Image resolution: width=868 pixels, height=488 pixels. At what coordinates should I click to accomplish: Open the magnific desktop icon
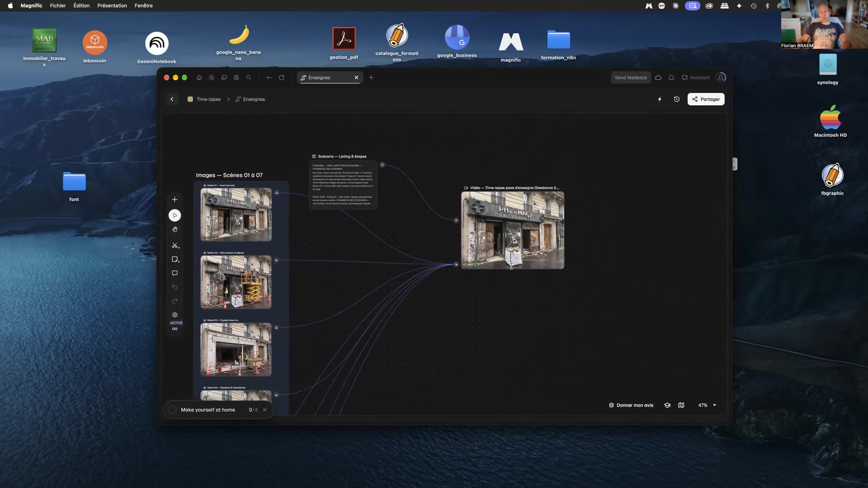511,47
